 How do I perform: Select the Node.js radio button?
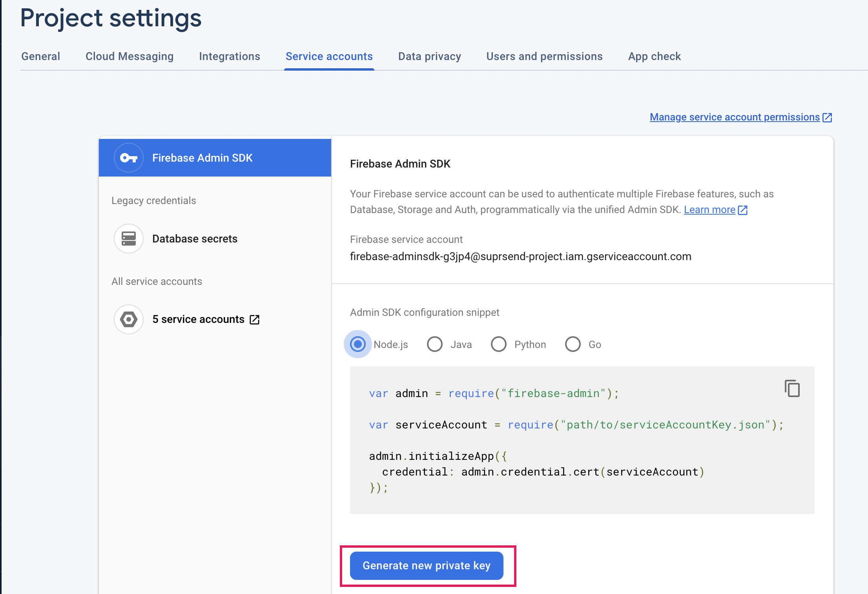click(x=358, y=344)
